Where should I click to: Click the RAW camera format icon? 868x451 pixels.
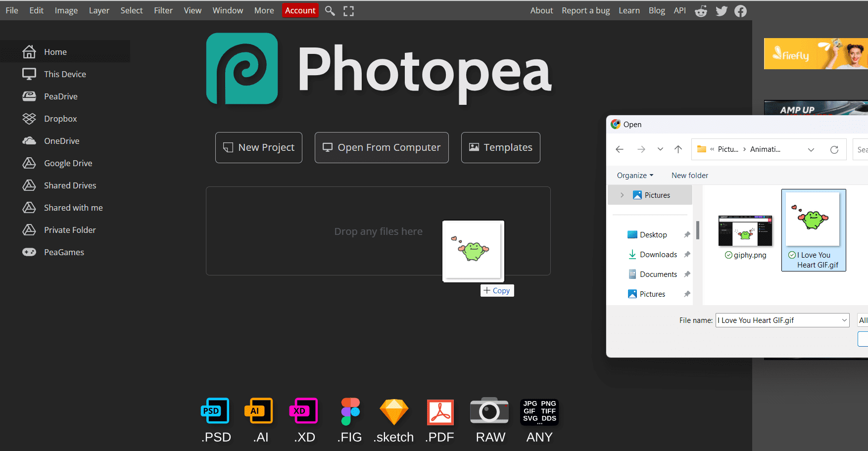click(489, 411)
